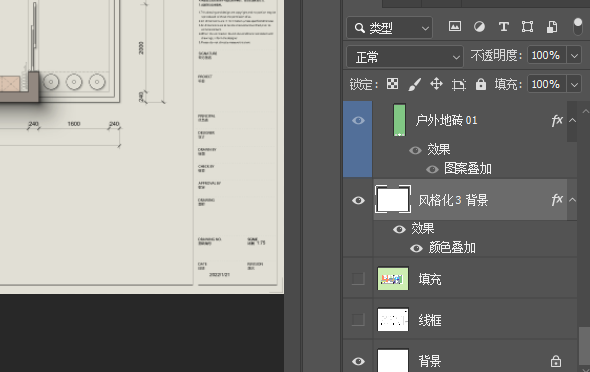This screenshot has width=590, height=372.
Task: Select the 风格化 3 背景 layer thumbnail
Action: pyautogui.click(x=393, y=200)
